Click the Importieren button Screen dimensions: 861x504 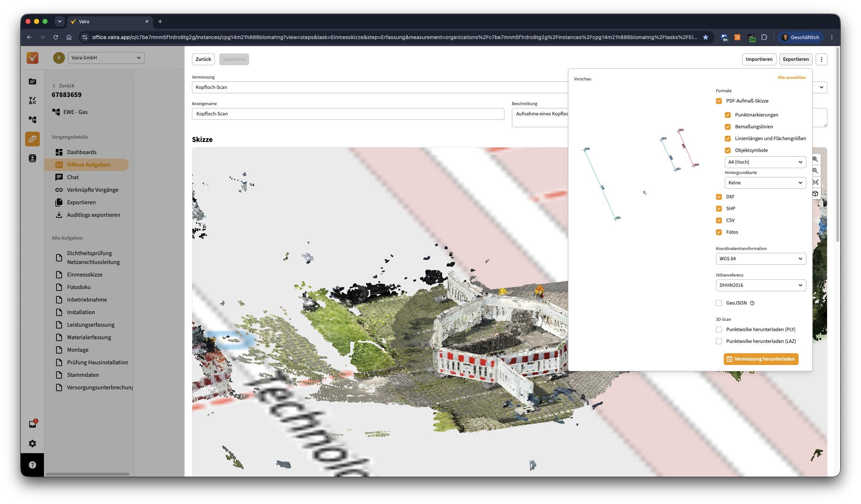(x=759, y=59)
